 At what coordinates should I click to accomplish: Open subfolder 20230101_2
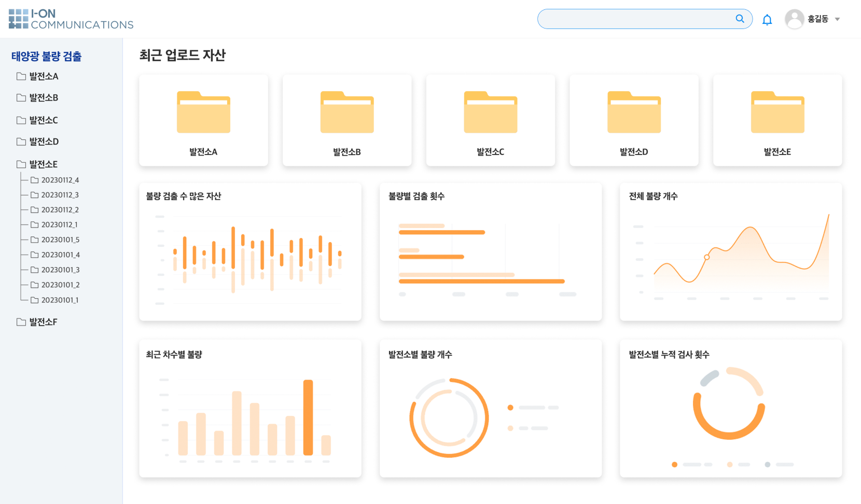pos(61,285)
